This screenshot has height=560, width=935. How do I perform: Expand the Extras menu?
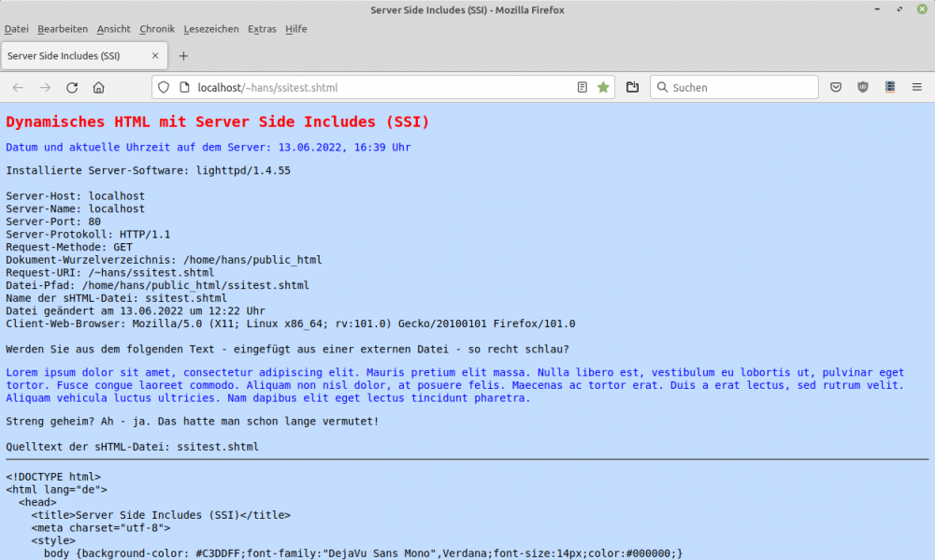pos(262,29)
